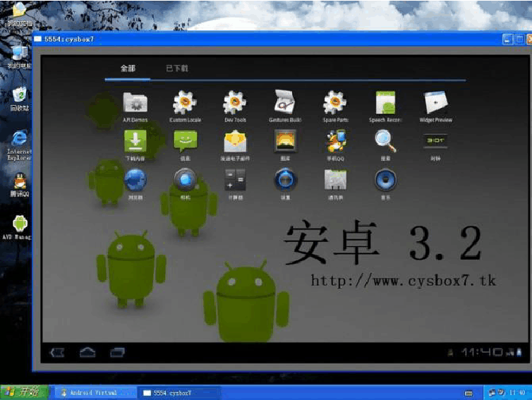Click the Windows system tray clock
The image size is (532, 400).
[517, 393]
